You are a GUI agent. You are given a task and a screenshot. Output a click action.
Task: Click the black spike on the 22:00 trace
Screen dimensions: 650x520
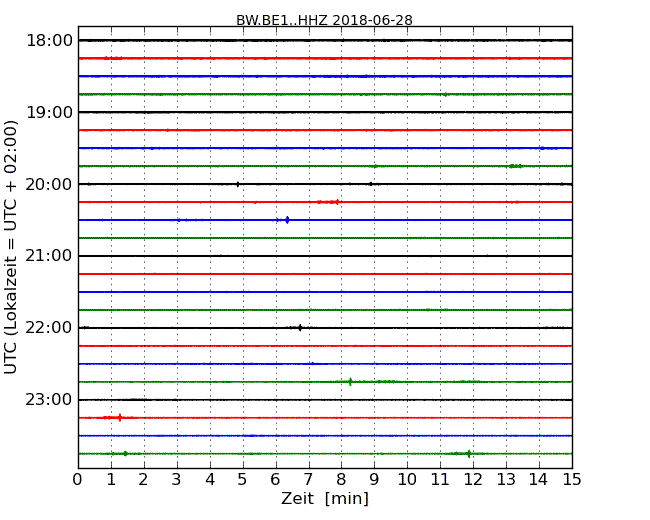300,328
